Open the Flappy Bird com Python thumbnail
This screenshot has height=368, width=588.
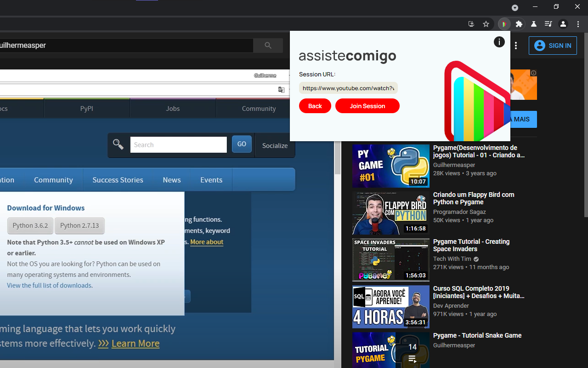(391, 213)
